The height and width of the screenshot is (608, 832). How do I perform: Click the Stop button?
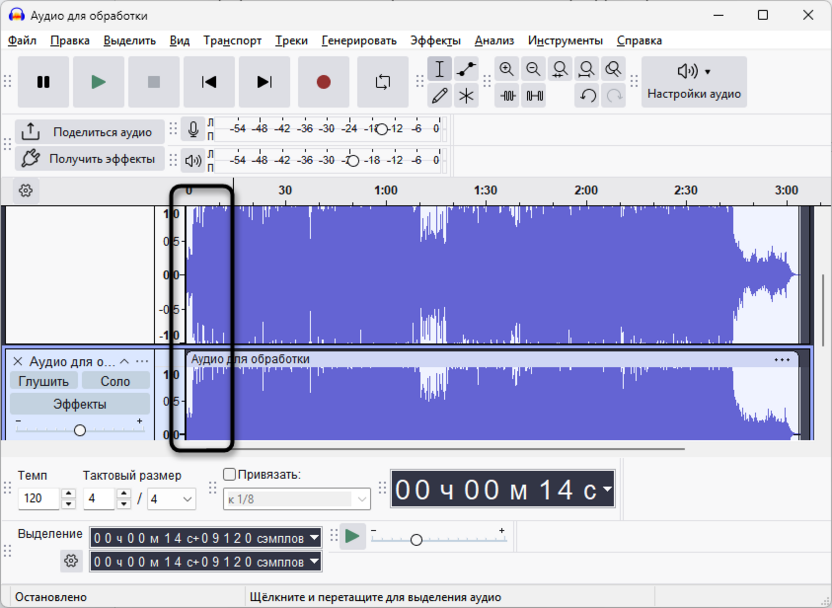coord(154,82)
